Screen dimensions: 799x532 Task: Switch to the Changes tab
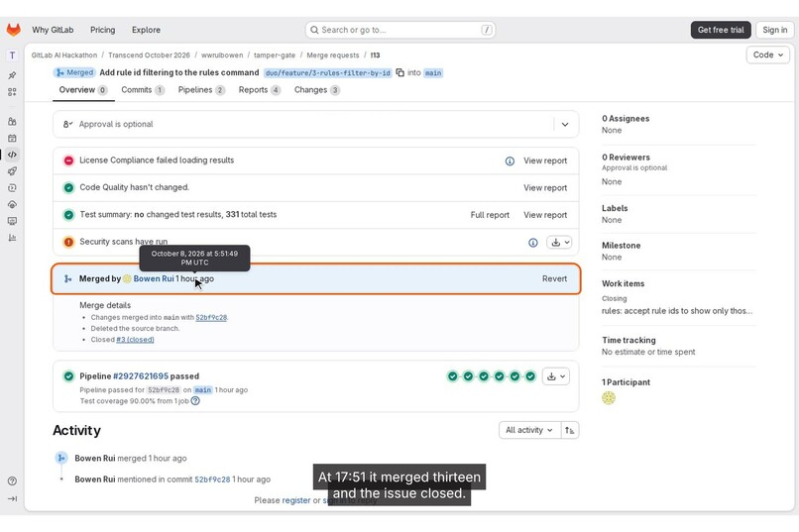tap(317, 90)
